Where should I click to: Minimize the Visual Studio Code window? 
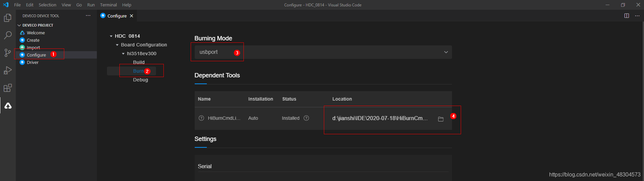(607, 5)
